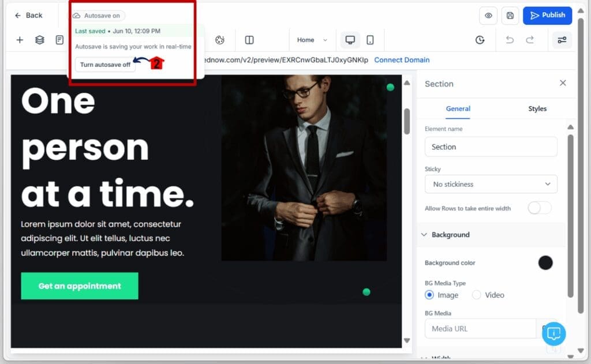Collapse the Background section
This screenshot has width=591, height=364.
pos(424,234)
